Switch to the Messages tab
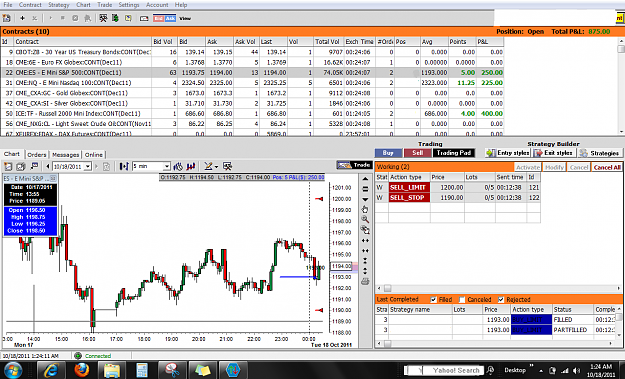This screenshot has width=625, height=379. (65, 155)
